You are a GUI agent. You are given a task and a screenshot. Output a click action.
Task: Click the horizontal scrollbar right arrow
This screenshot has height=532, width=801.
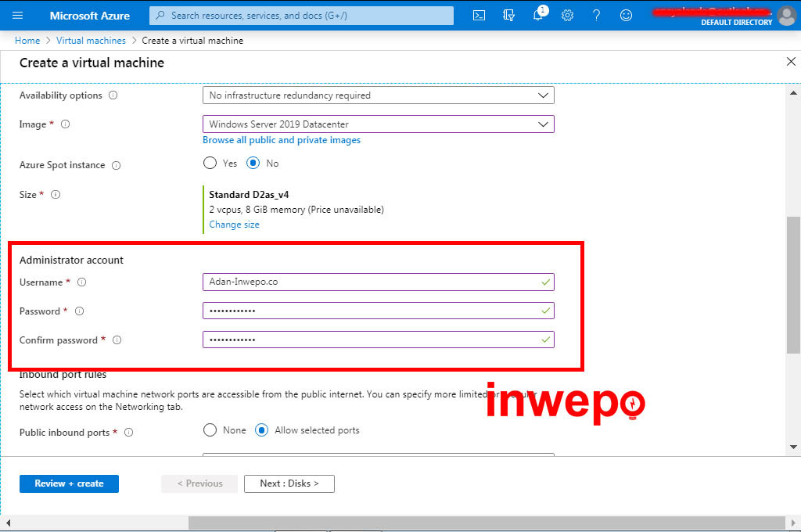(793, 523)
